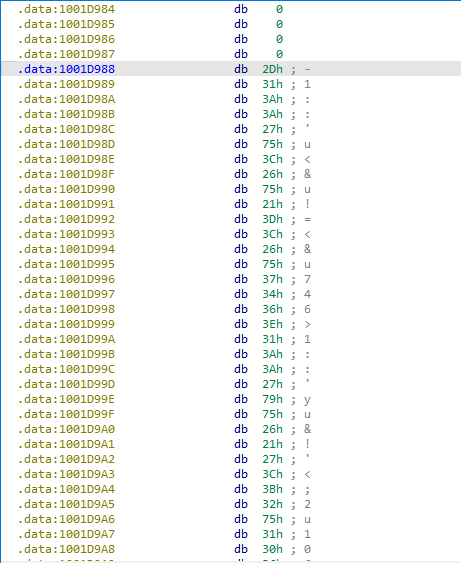This screenshot has height=563, width=461.
Task: Click value 34h at 1001D997
Action: [x=272, y=294]
